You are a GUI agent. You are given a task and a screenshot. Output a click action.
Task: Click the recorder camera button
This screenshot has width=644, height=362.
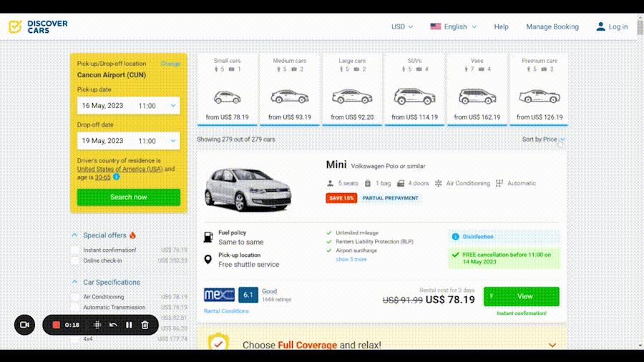24,325
